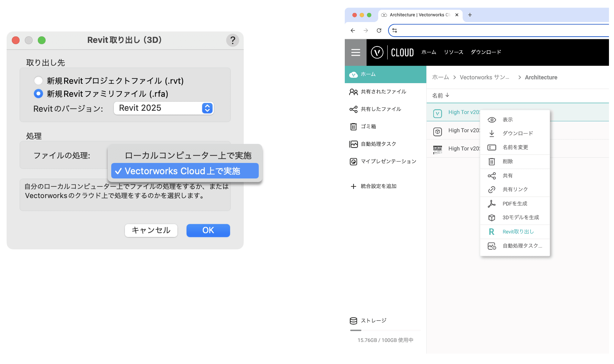Image resolution: width=614 pixels, height=364 pixels.
Task: Choose 表示 in the context menu
Action: pos(515,120)
